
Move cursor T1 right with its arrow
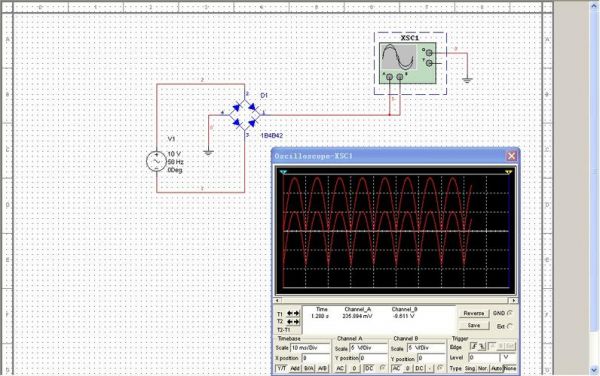click(297, 313)
